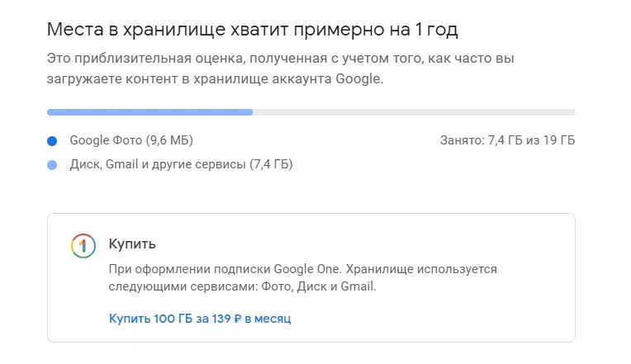Screen dimensions: 631x364
Task: Click the "(9,6 МБ)" Google Фото size
Action: (x=169, y=140)
